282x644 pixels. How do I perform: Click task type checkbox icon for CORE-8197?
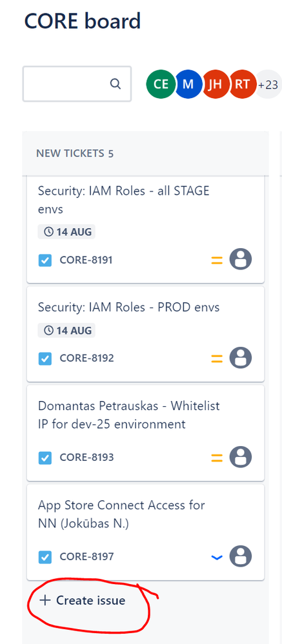pyautogui.click(x=45, y=557)
